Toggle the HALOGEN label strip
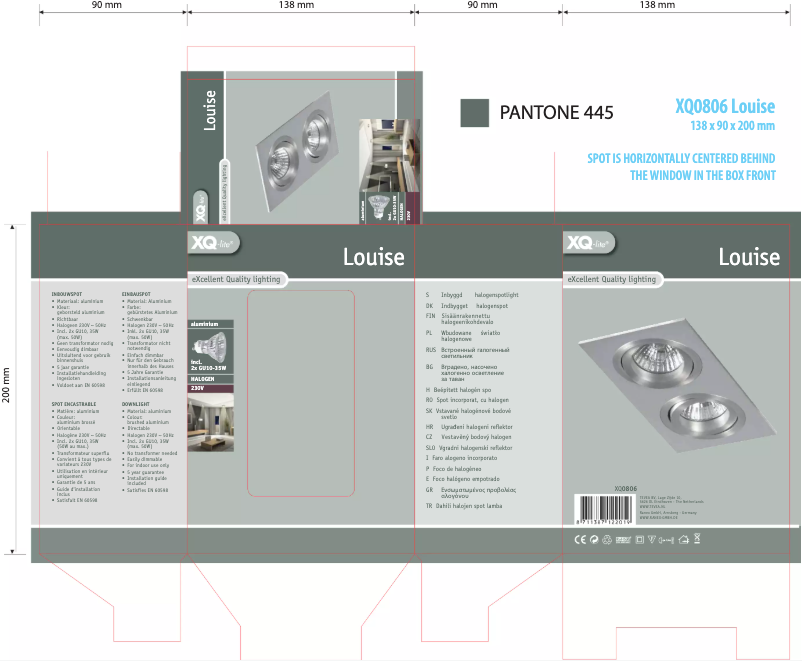Image resolution: width=802 pixels, height=661 pixels. point(204,379)
